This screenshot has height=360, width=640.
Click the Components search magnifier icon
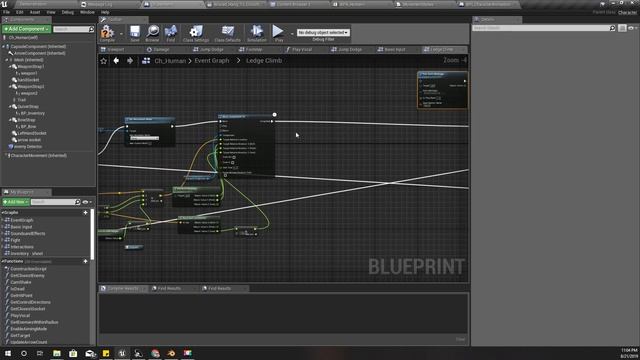(x=91, y=29)
